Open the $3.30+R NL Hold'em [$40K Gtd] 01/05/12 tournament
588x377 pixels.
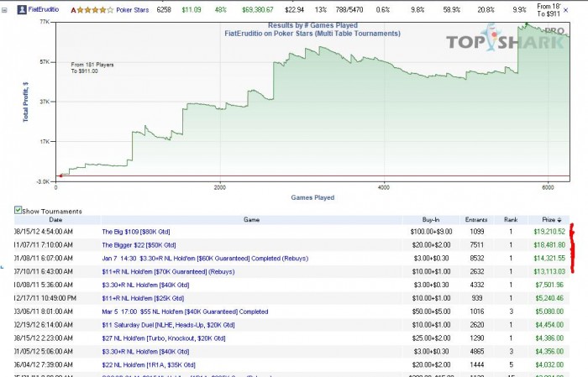tap(145, 352)
